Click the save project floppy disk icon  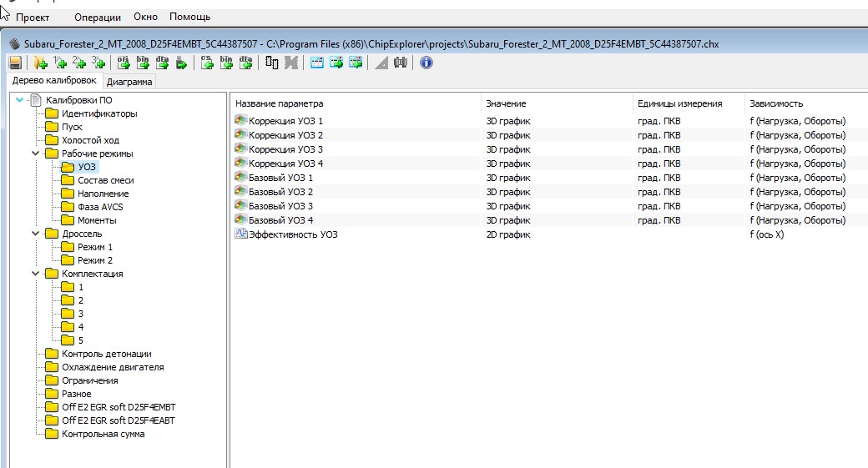pyautogui.click(x=15, y=63)
